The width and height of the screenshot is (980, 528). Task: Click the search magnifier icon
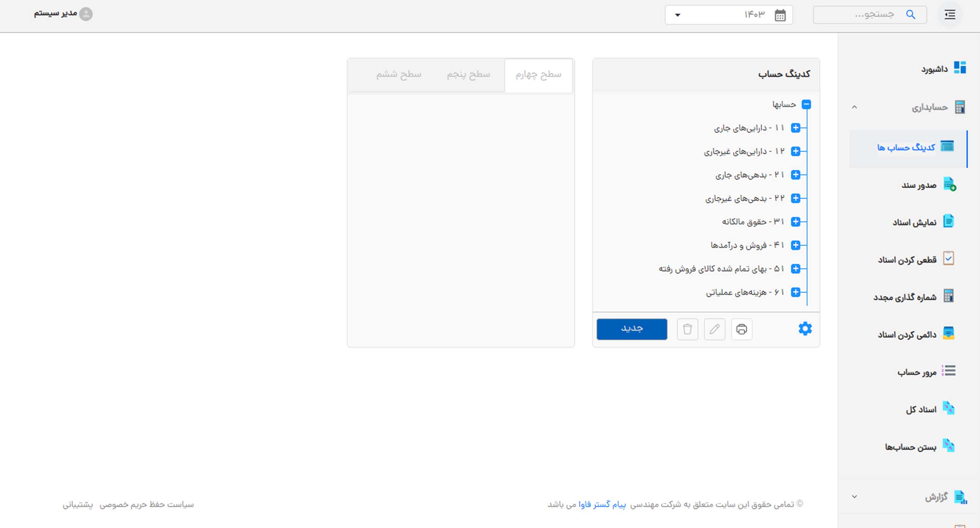tap(911, 15)
